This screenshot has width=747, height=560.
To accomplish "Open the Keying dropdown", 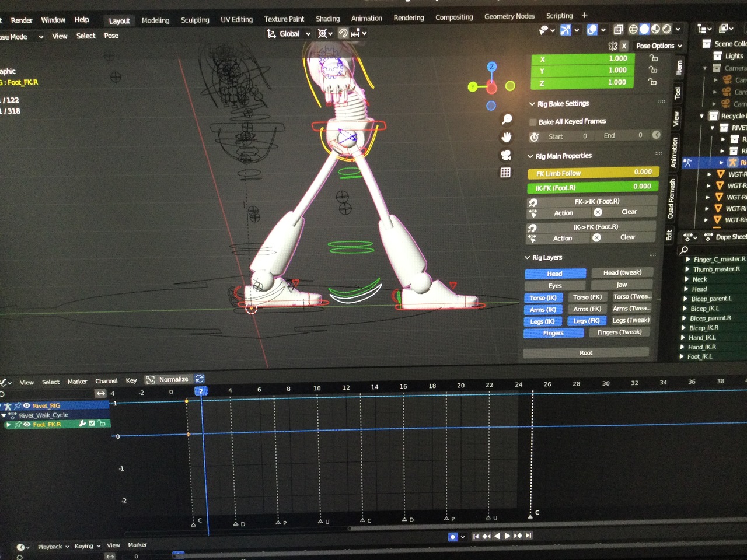I will click(87, 546).
